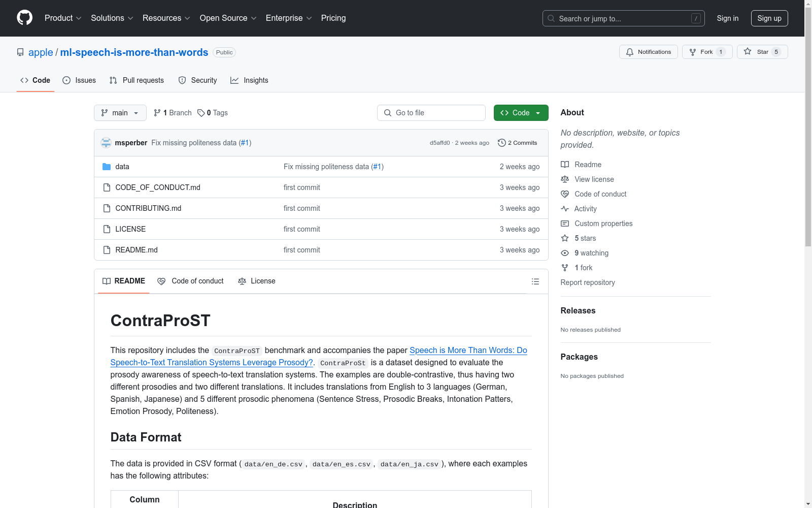Open the green Code dropdown button
The height and width of the screenshot is (508, 812).
coord(521,113)
